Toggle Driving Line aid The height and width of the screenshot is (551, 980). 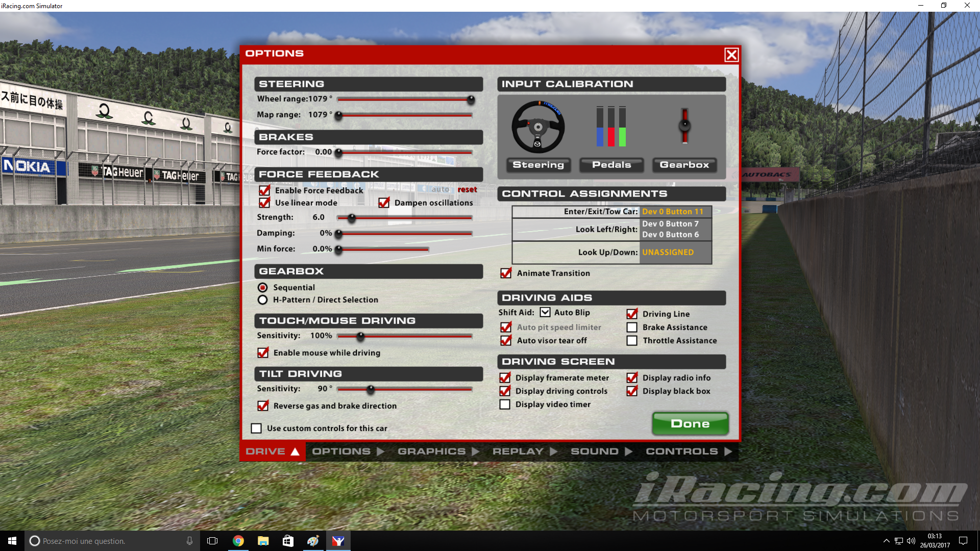point(632,314)
